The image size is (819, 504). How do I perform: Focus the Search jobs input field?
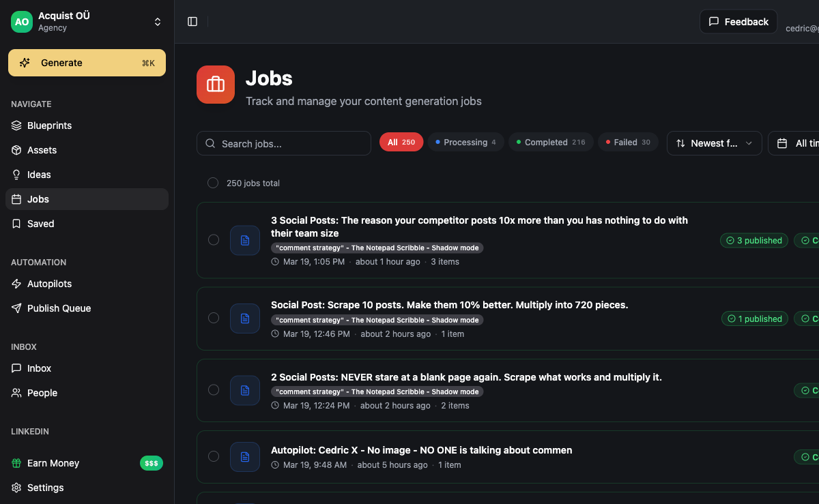click(x=284, y=143)
